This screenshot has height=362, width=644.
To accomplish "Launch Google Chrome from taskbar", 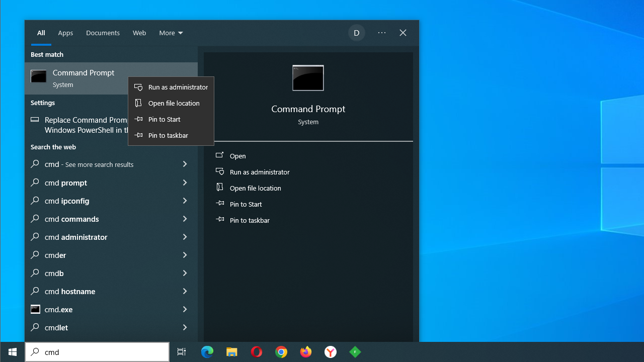I will pos(281,352).
